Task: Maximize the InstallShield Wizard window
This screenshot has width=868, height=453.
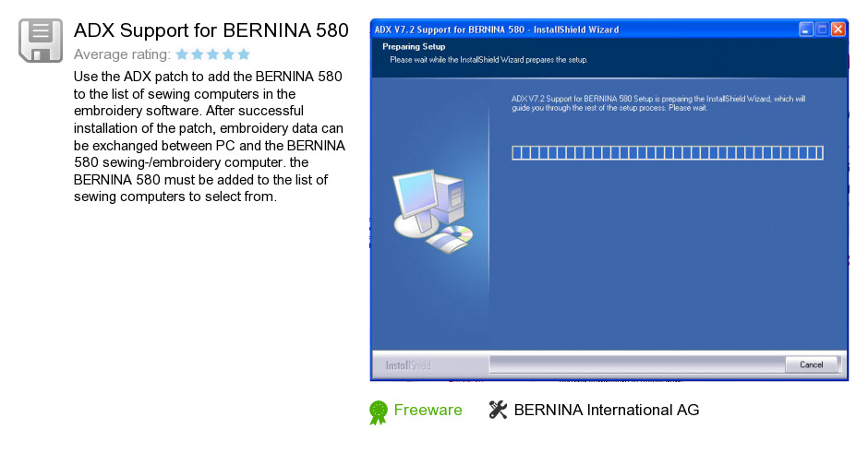Action: point(822,30)
